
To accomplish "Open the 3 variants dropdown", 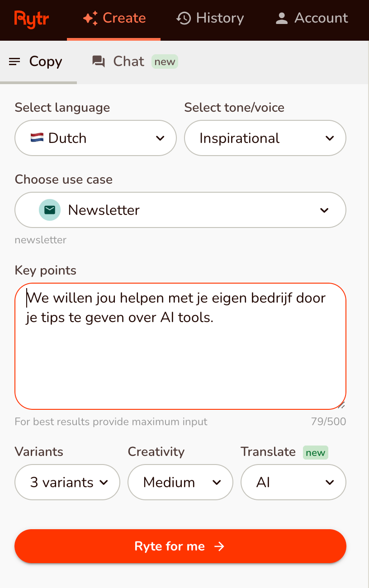I will (67, 482).
